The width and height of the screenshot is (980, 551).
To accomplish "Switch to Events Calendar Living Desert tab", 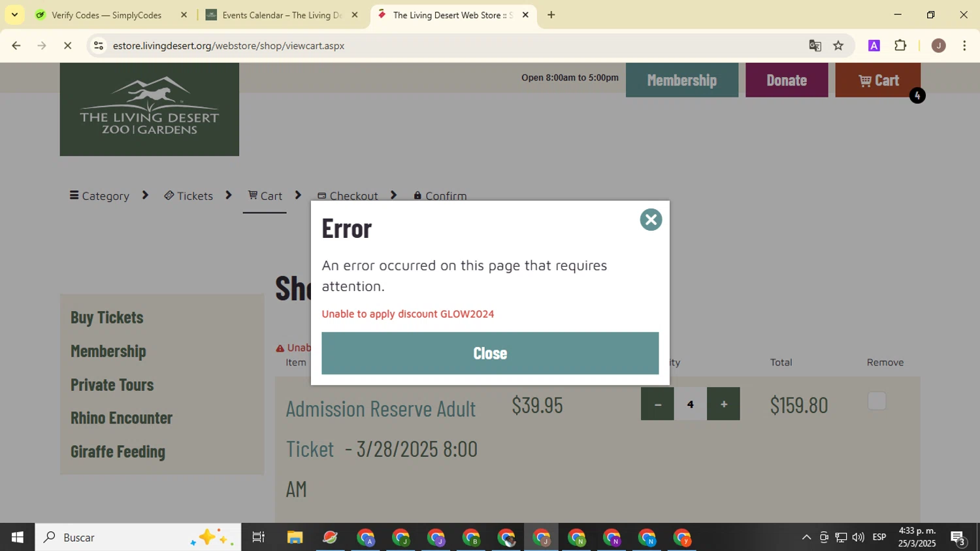I will [282, 15].
